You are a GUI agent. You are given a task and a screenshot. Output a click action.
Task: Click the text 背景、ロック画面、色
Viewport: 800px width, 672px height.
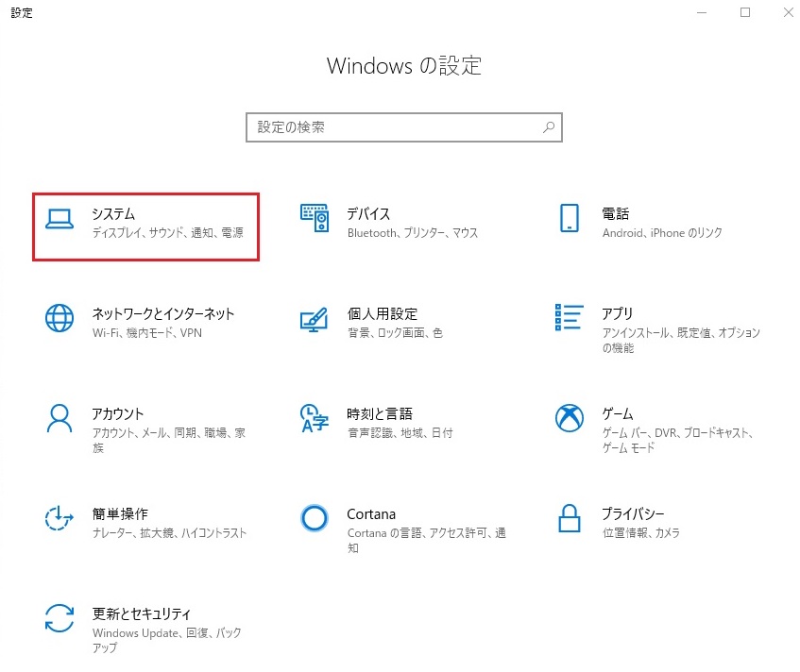[x=395, y=332]
